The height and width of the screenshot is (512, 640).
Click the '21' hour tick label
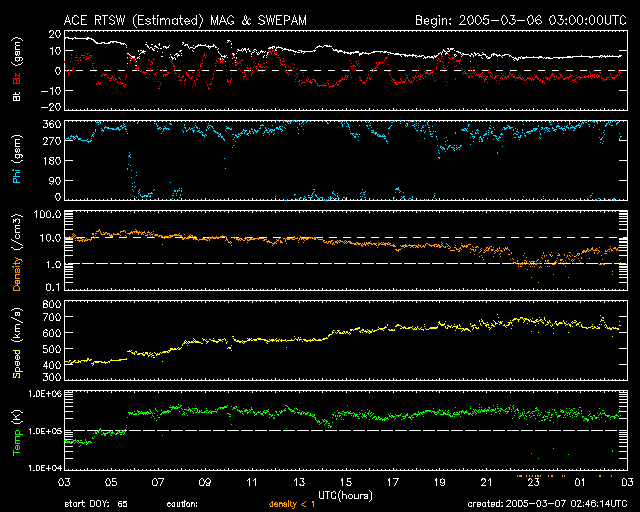point(487,482)
